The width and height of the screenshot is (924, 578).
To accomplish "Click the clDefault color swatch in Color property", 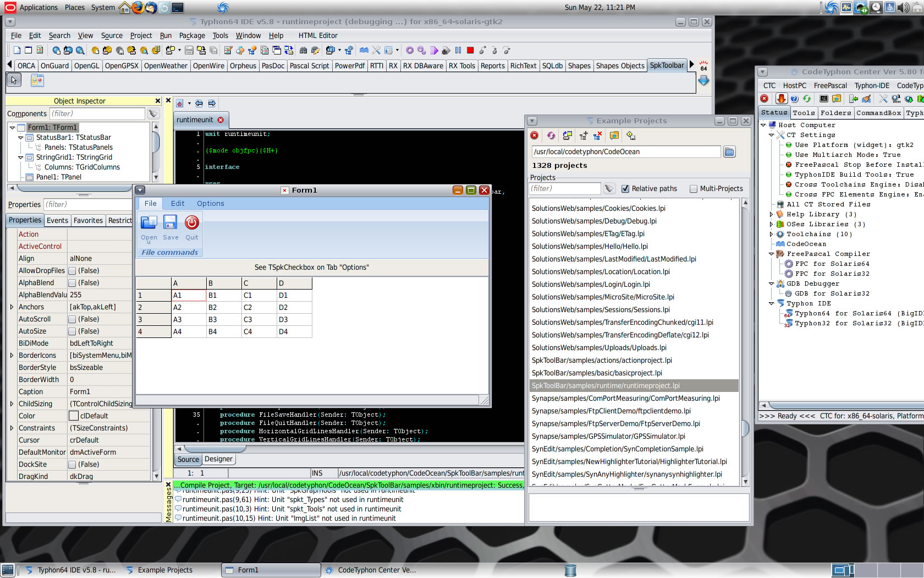I will point(74,416).
